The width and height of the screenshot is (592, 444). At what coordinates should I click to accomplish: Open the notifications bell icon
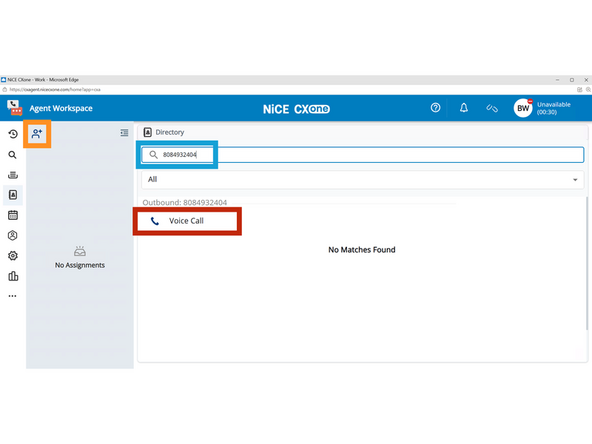pyautogui.click(x=464, y=108)
